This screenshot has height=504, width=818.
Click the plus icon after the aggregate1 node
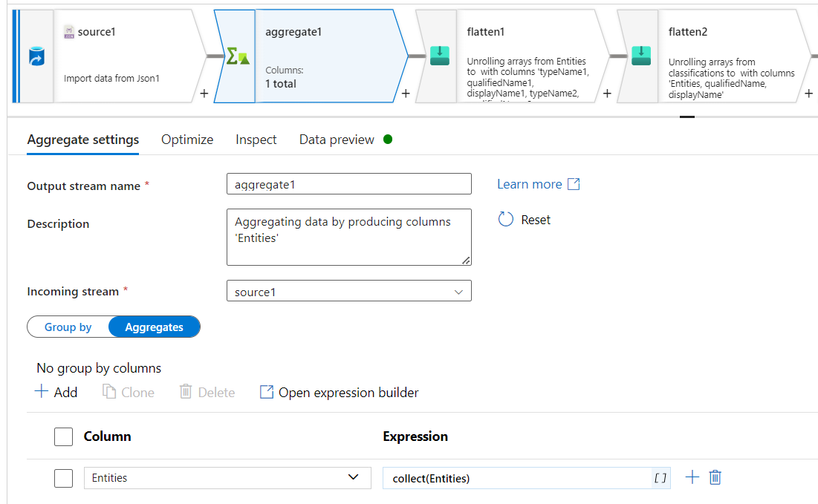point(406,94)
